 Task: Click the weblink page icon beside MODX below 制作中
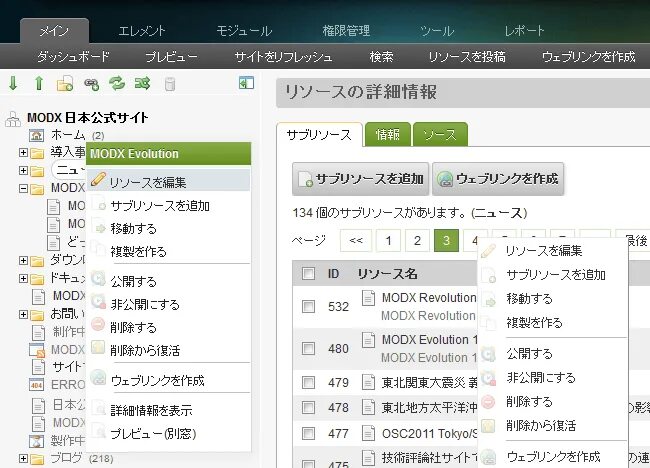coord(37,350)
